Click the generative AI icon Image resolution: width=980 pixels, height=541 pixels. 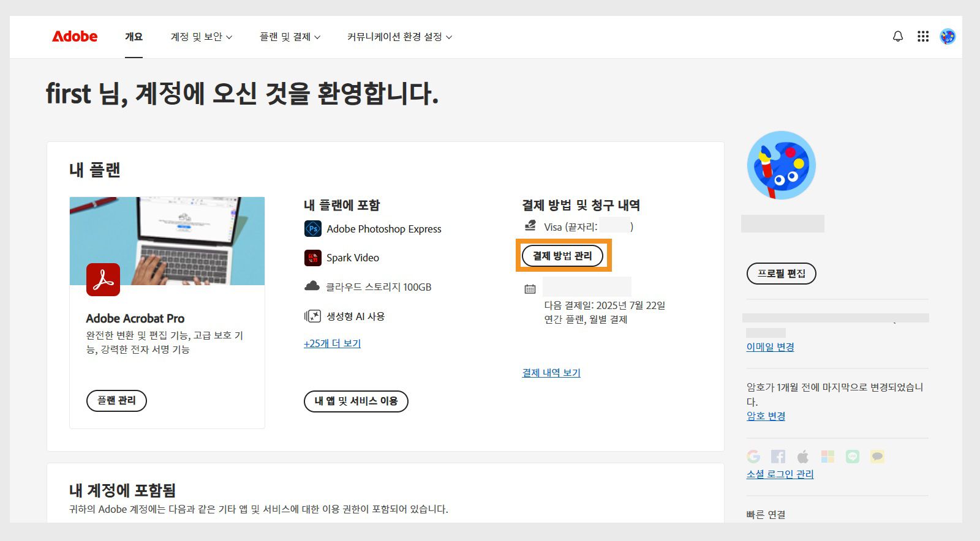pos(312,316)
